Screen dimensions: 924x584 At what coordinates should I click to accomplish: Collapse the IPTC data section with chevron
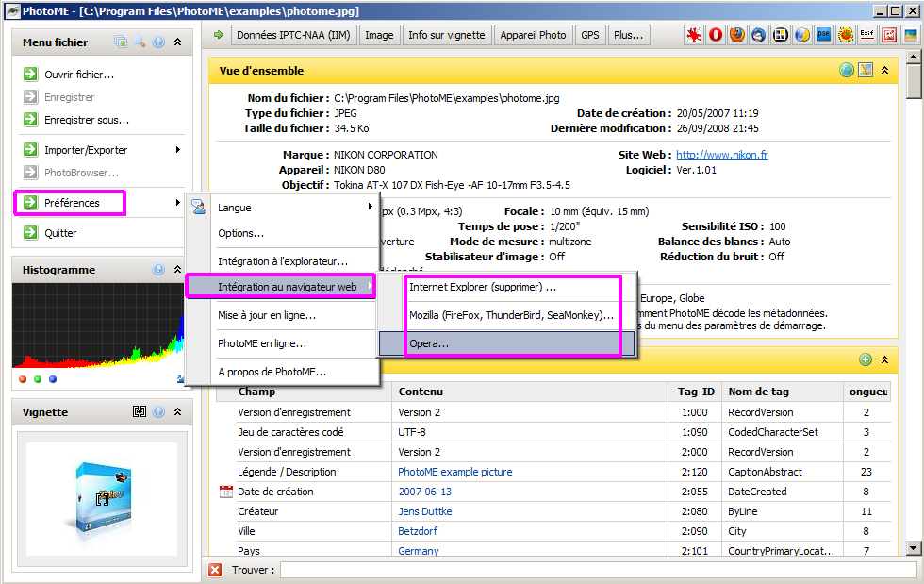pos(884,359)
